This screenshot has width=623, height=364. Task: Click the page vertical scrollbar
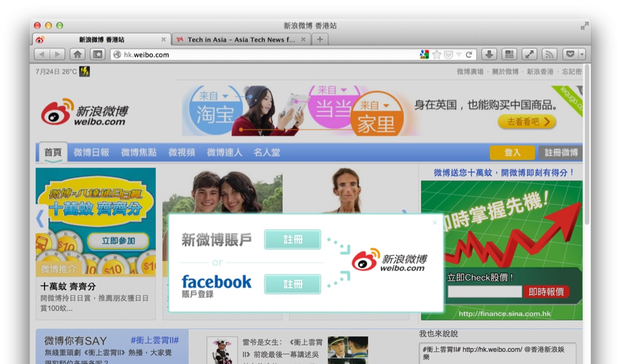587,145
